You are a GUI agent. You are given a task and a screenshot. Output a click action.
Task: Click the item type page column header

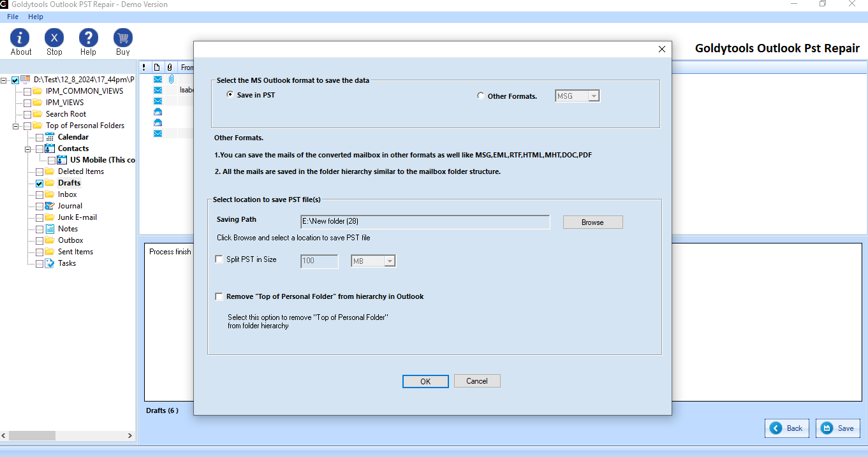pyautogui.click(x=157, y=67)
